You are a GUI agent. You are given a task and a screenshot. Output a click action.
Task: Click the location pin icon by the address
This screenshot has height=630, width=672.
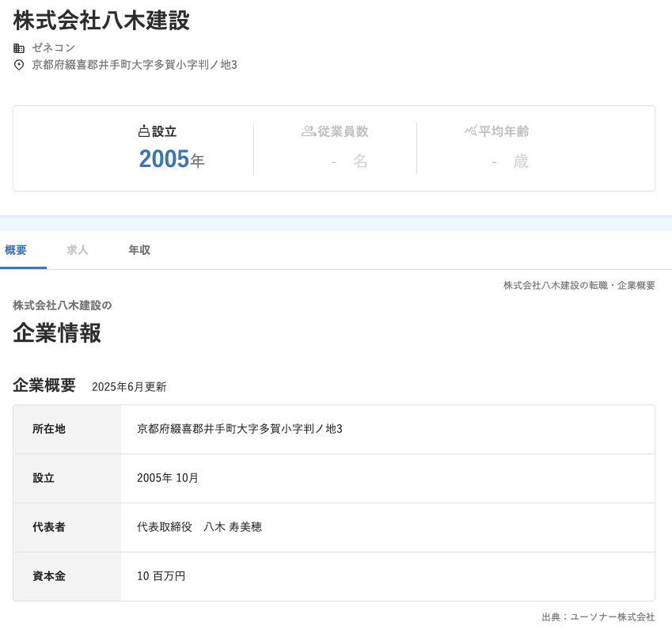tap(19, 65)
